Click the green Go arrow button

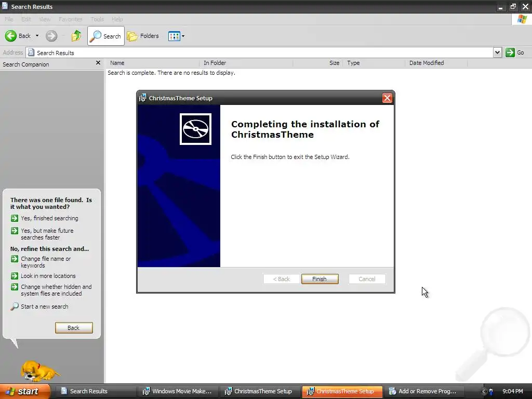tap(510, 52)
